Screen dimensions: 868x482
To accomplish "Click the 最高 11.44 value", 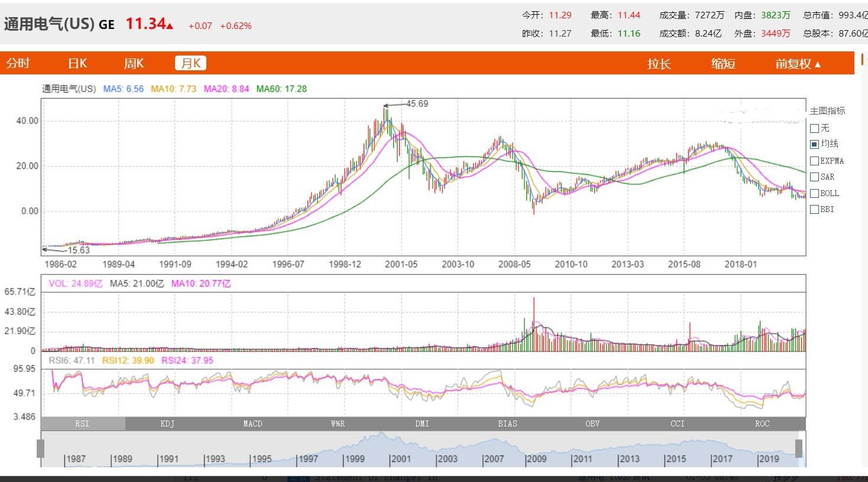I will pyautogui.click(x=629, y=15).
